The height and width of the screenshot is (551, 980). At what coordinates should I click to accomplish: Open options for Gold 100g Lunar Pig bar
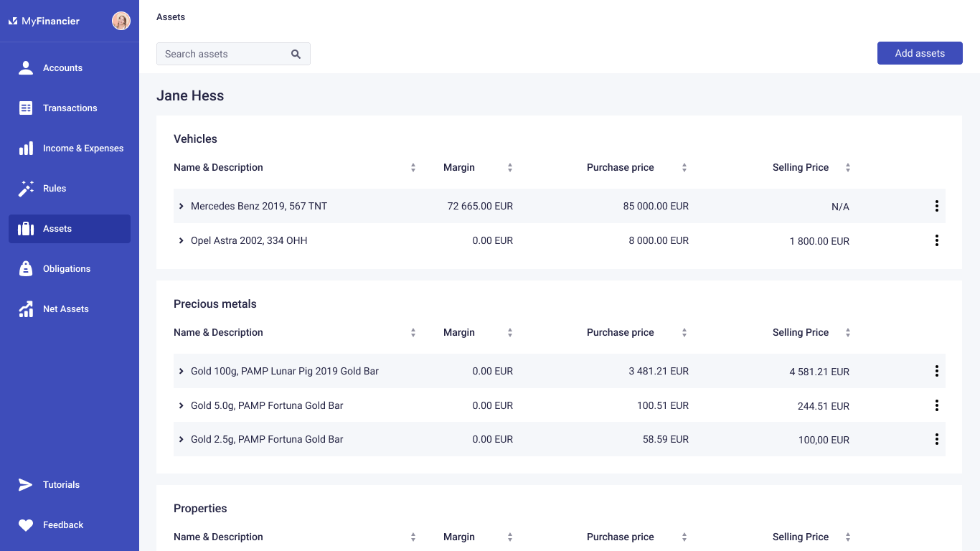[936, 372]
